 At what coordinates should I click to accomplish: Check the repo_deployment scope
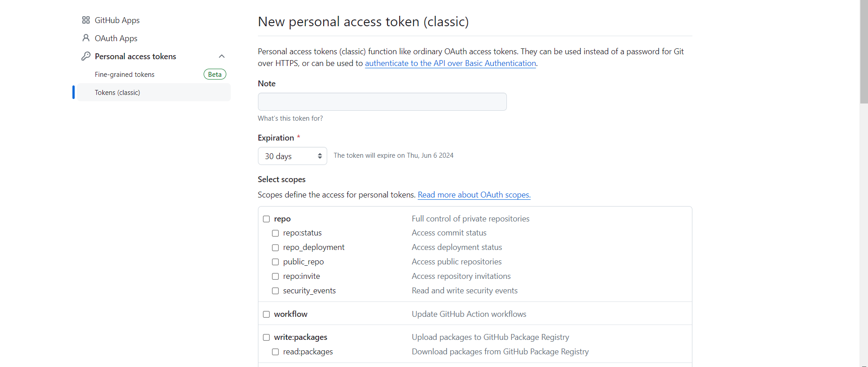[275, 248]
